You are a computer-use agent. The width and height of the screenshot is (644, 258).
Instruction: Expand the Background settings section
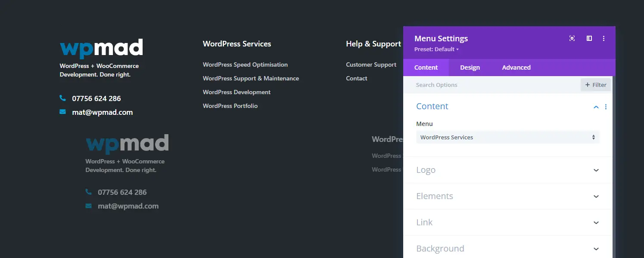(596, 249)
